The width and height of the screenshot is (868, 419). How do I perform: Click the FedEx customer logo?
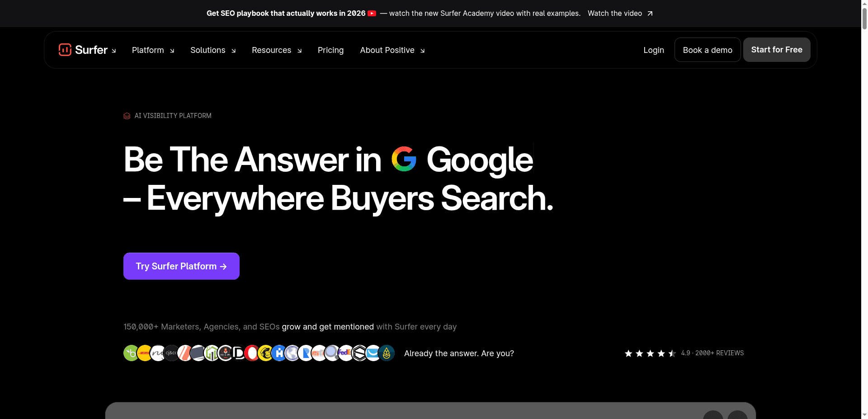[x=346, y=353]
